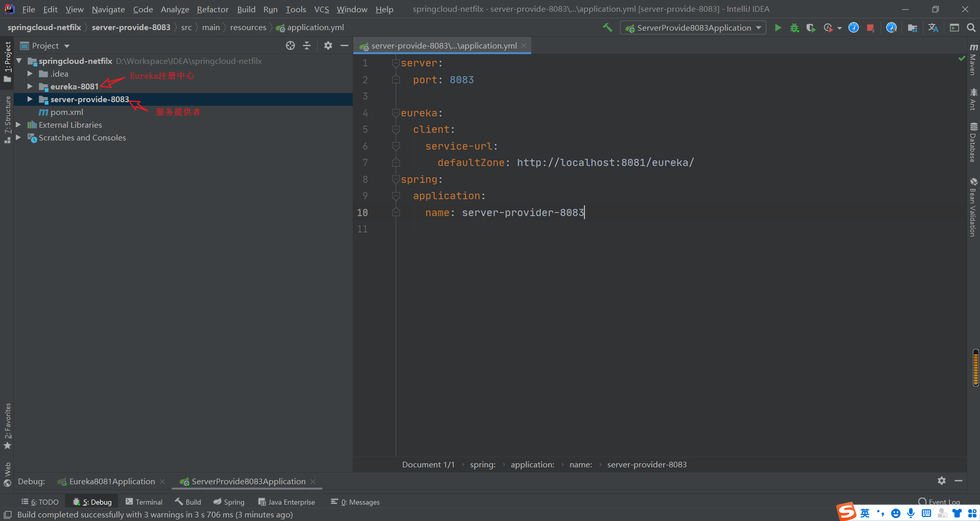Open Debug panel settings gear
This screenshot has height=521, width=980.
pos(942,481)
